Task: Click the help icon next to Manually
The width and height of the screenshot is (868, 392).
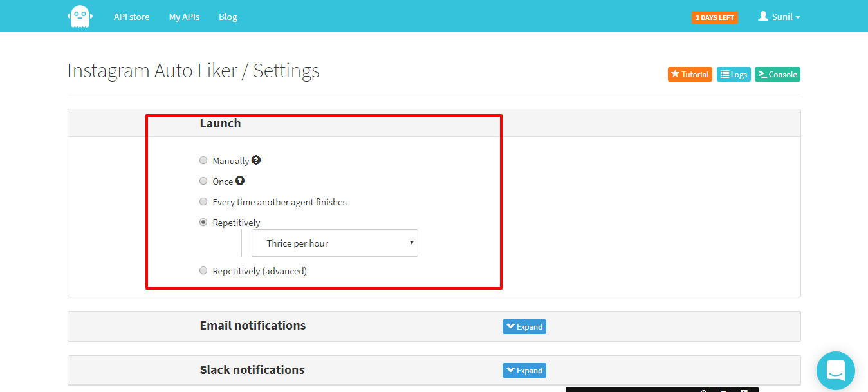Action: [x=256, y=160]
